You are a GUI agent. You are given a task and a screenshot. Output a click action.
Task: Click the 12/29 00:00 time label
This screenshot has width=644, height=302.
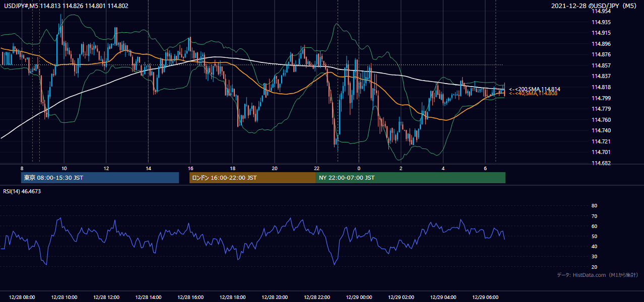(359, 297)
